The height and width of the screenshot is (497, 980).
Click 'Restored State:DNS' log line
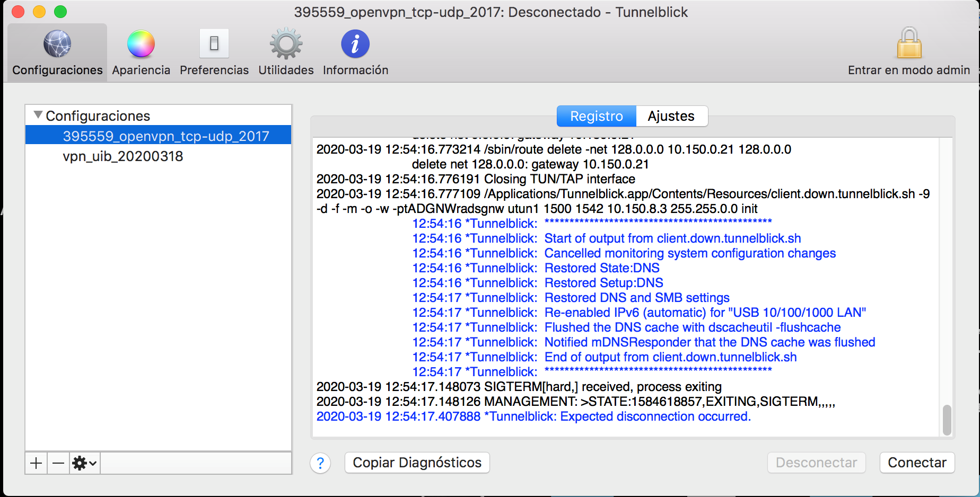coord(536,268)
